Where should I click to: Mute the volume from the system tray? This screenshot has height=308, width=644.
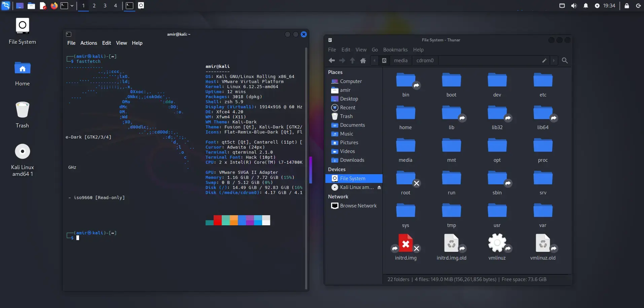pyautogui.click(x=574, y=6)
